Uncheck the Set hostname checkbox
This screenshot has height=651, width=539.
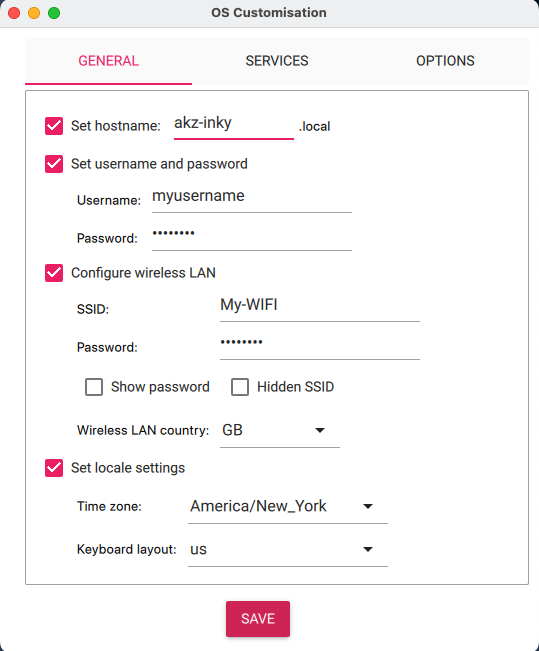(x=54, y=126)
